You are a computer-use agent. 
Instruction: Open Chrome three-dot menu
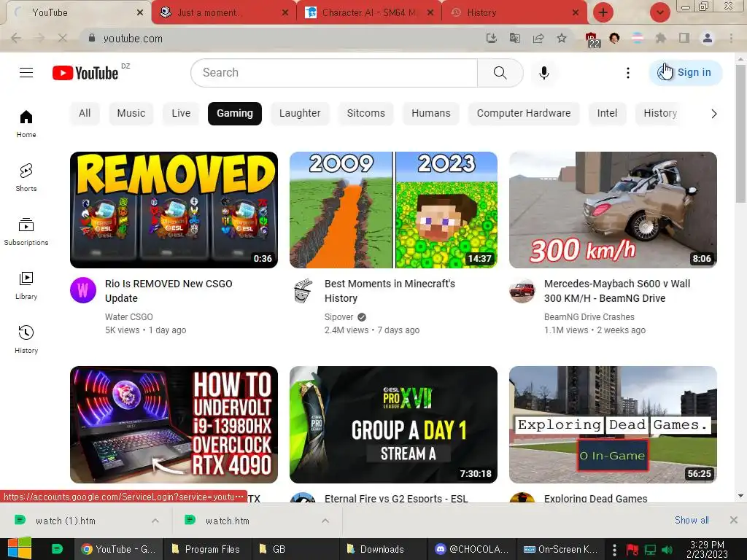(731, 38)
